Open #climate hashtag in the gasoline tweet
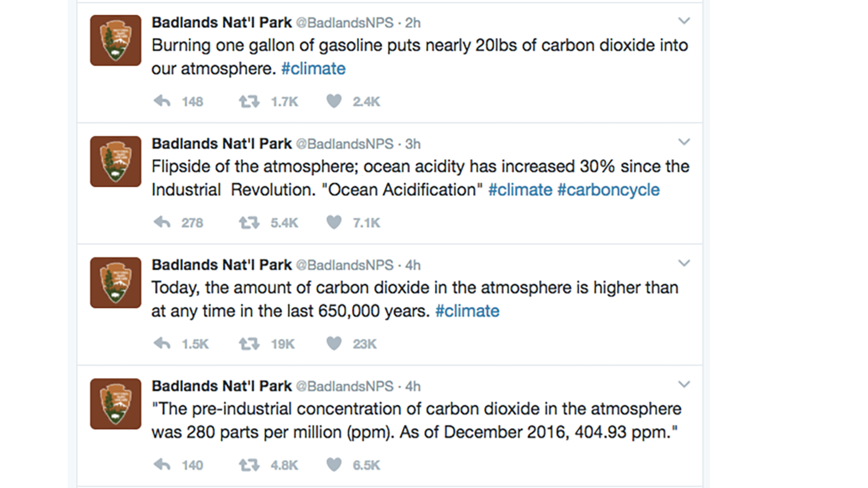 (x=313, y=69)
